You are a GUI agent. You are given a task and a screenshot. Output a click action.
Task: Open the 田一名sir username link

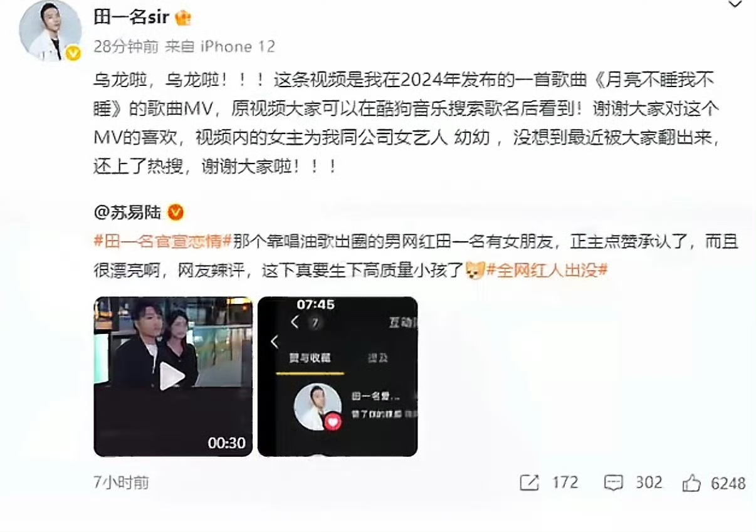[131, 17]
